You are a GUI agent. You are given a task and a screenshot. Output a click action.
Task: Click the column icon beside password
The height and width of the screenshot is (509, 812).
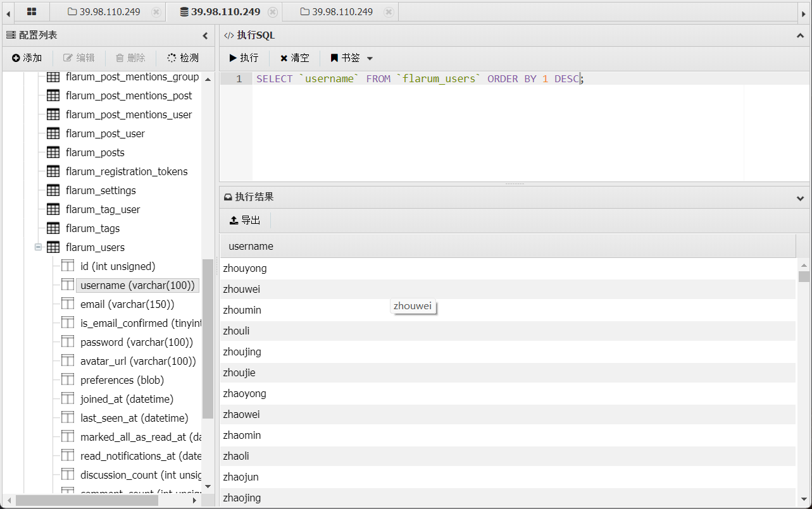click(68, 342)
